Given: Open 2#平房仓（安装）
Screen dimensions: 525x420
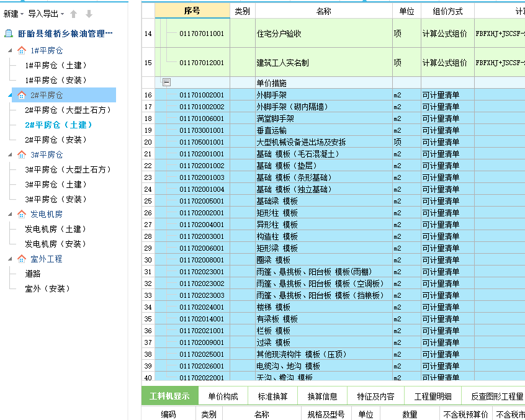Looking at the screenshot, I should click(56, 140).
